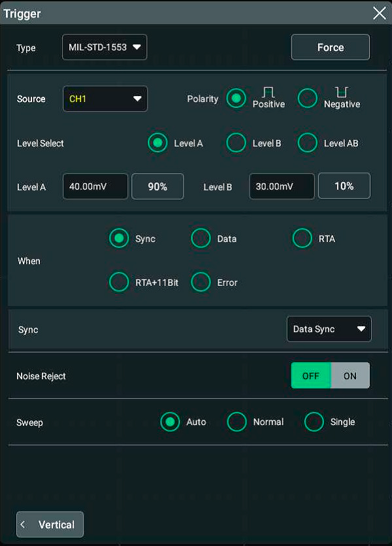Image resolution: width=392 pixels, height=546 pixels.
Task: Turn Noise Reject ON
Action: [x=350, y=376]
